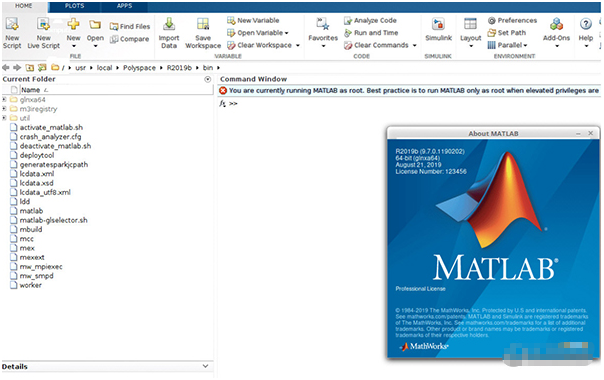604x380 pixels.
Task: Open Favorites dropdown arrow
Action: point(323,46)
